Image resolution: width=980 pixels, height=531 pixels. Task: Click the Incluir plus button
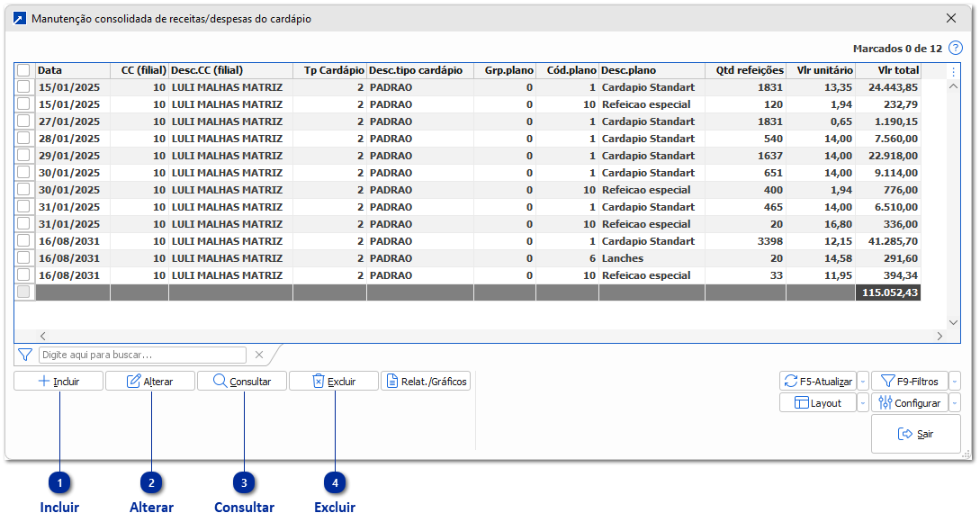pos(58,382)
